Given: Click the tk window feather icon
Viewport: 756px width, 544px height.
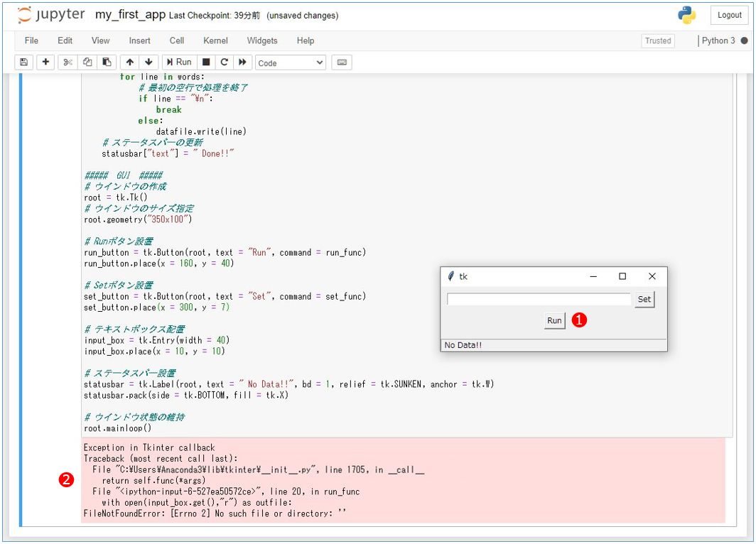Looking at the screenshot, I should point(450,276).
